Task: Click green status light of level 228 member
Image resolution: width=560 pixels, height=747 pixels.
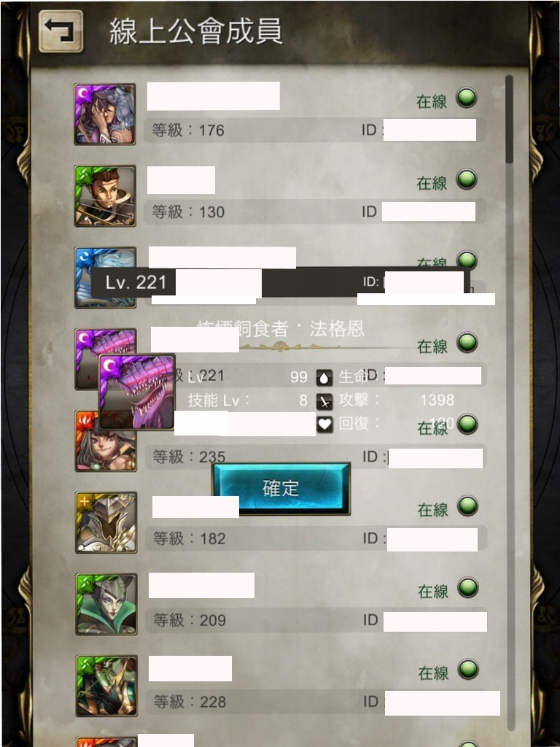Action: (x=468, y=669)
